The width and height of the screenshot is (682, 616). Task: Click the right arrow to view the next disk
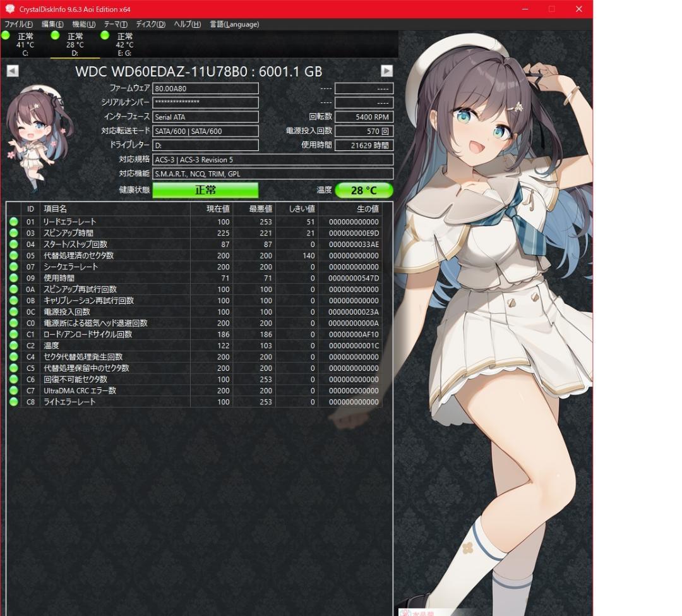387,71
